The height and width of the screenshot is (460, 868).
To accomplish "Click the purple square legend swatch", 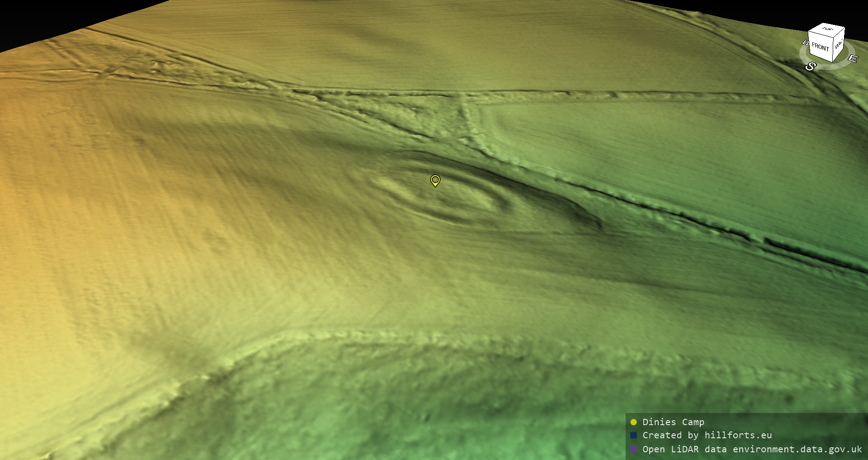I will (x=633, y=449).
